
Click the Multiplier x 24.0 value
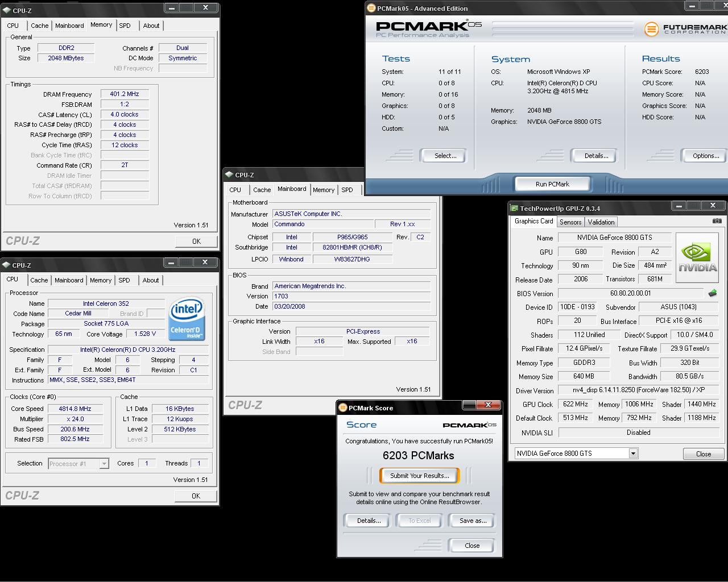click(x=75, y=419)
